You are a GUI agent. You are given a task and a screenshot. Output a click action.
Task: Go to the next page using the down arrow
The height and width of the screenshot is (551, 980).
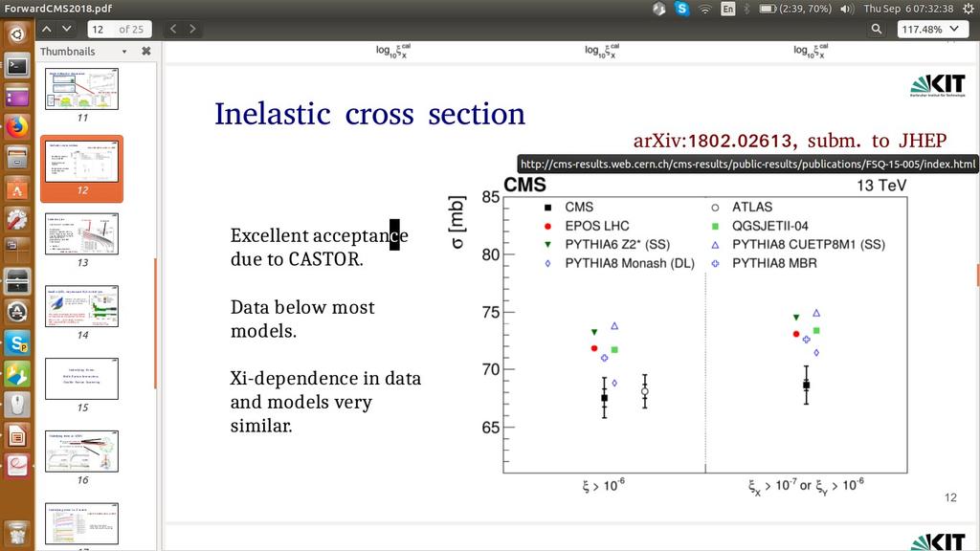[67, 29]
